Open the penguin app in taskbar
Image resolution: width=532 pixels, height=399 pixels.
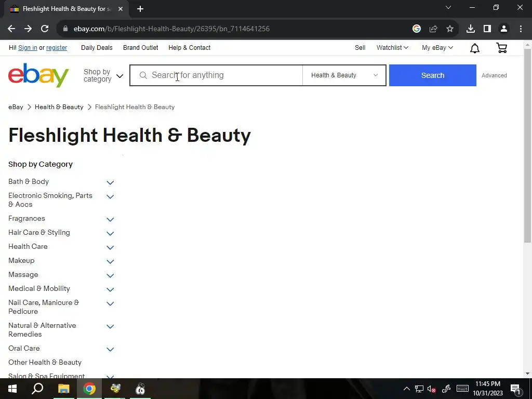(140, 389)
